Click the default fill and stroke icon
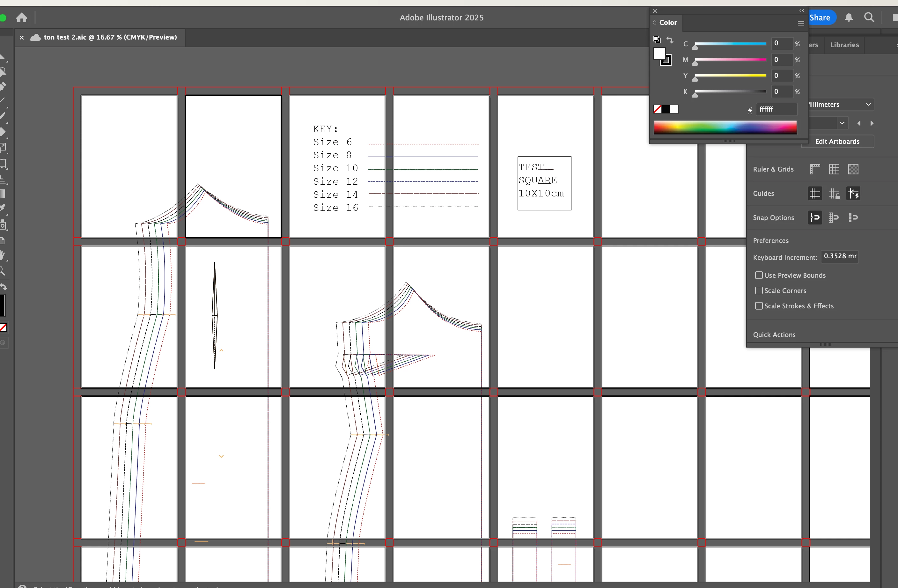 [x=657, y=40]
